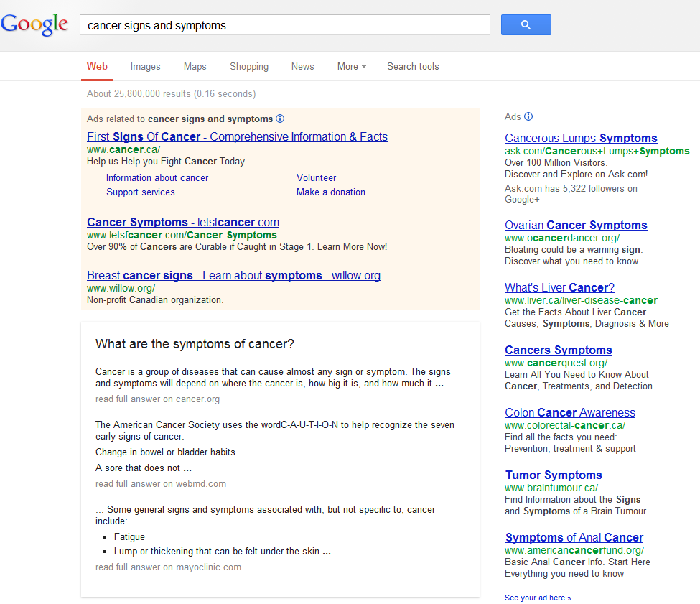Switch to the Shopping tab
Viewport: 700px width, 604px height.
pos(249,67)
